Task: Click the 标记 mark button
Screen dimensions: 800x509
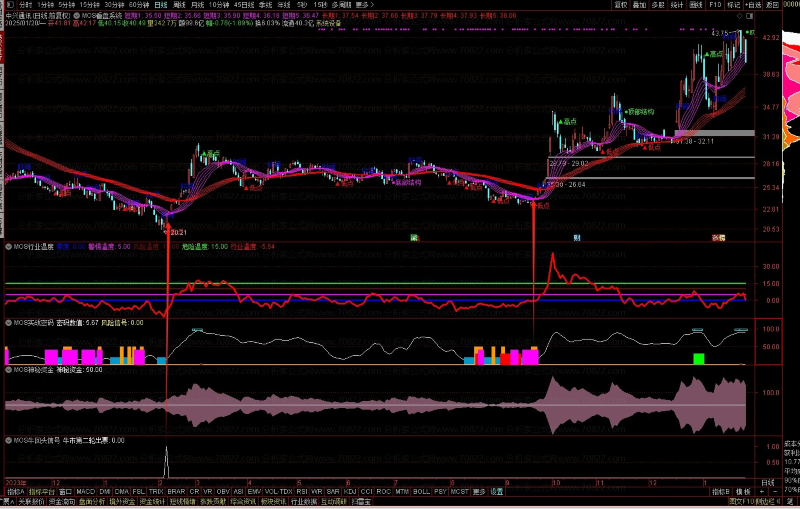Action: click(734, 5)
